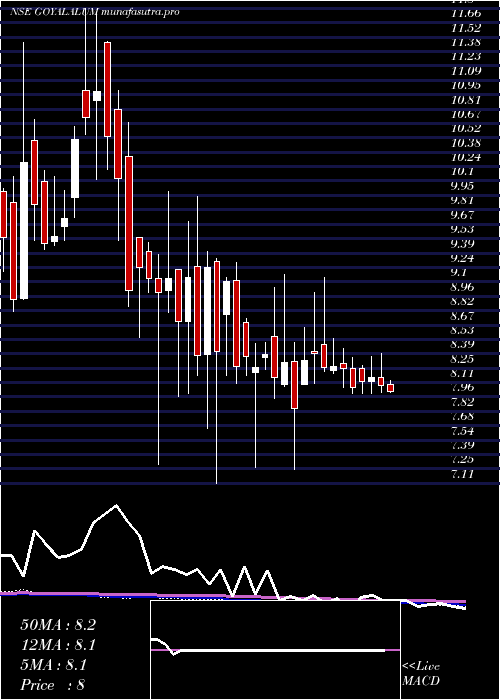Click the 8.96 price axis label
Screen dimensions: 500x700
click(463, 287)
